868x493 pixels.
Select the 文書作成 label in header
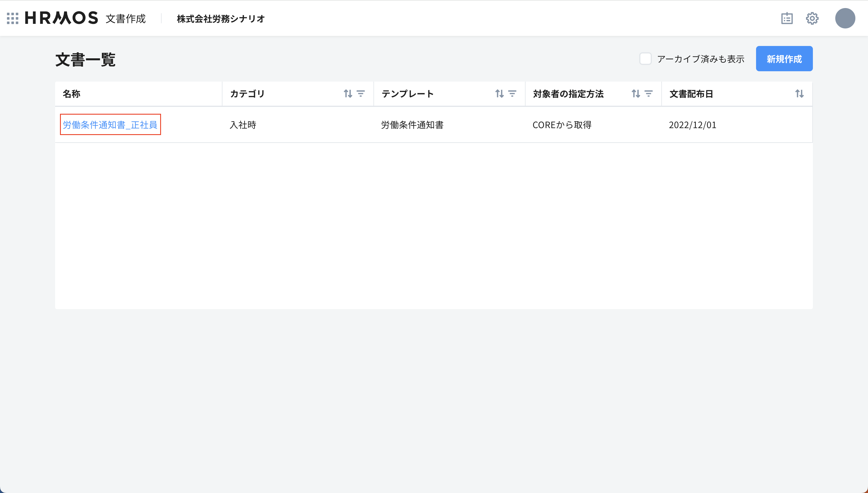[125, 19]
